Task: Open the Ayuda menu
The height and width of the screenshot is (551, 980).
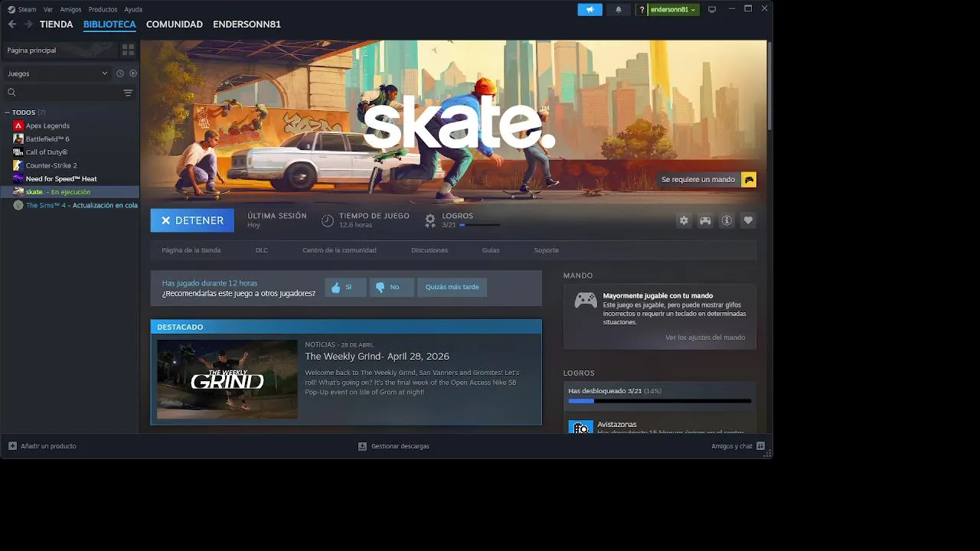Action: click(x=133, y=9)
